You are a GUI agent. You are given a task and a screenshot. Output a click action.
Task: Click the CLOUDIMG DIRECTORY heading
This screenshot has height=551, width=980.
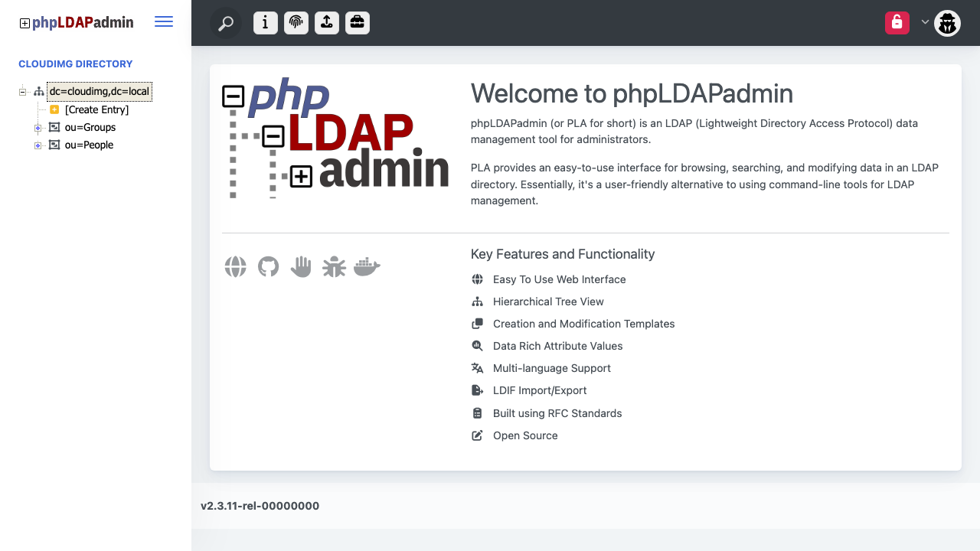point(76,64)
